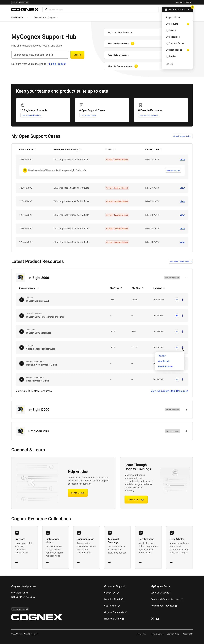Click the Registered Products card icon
The image size is (204, 644).
click(x=23, y=105)
